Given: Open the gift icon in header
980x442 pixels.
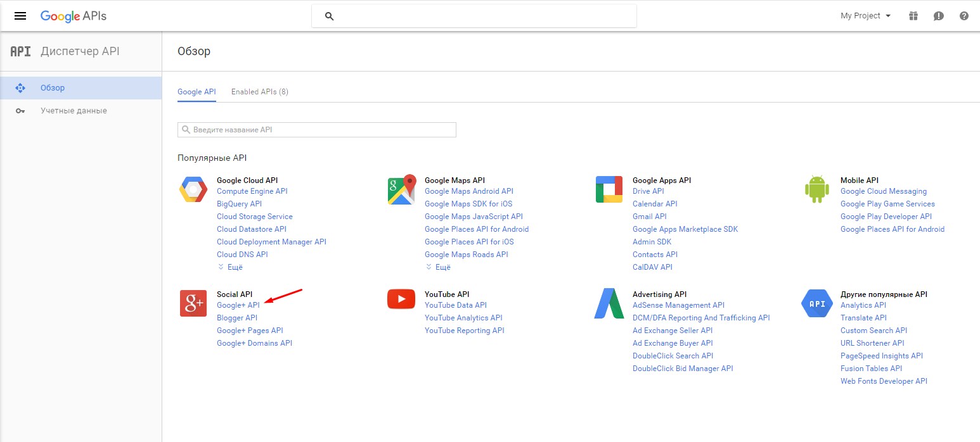Looking at the screenshot, I should coord(913,16).
